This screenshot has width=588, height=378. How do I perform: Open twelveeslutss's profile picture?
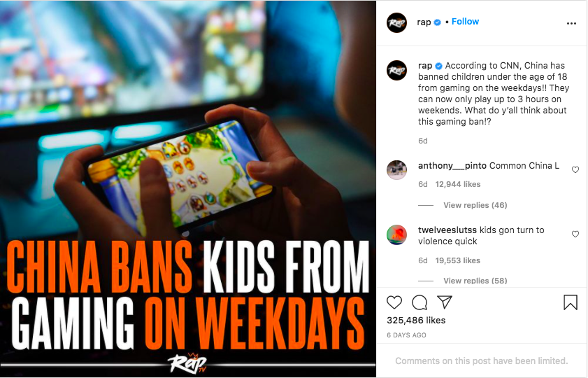click(x=396, y=234)
